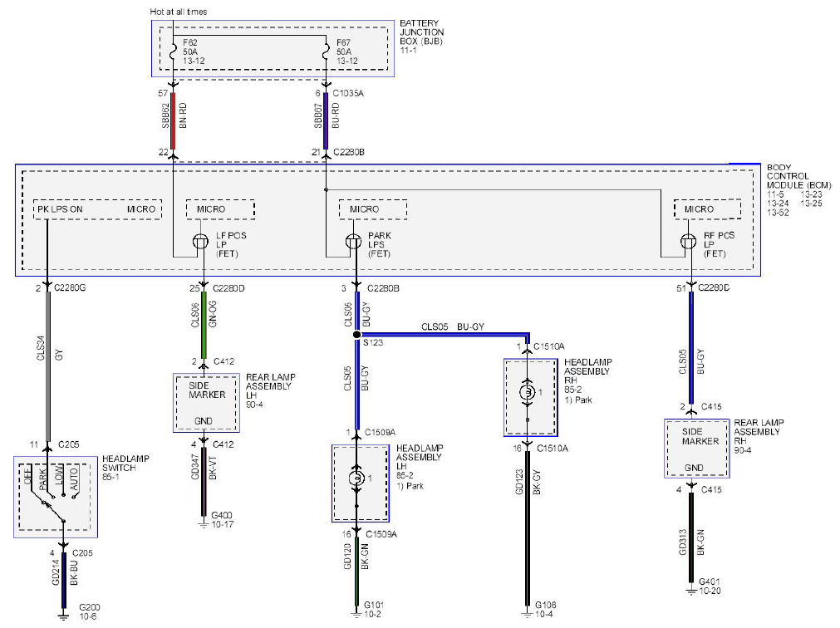Click the Side Marker box in Rear Lamp Assembly RH

coord(697,449)
